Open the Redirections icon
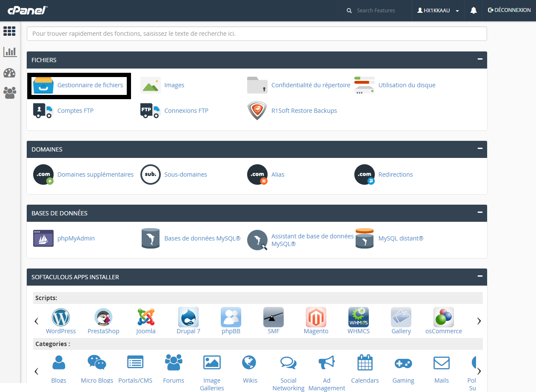 point(365,175)
